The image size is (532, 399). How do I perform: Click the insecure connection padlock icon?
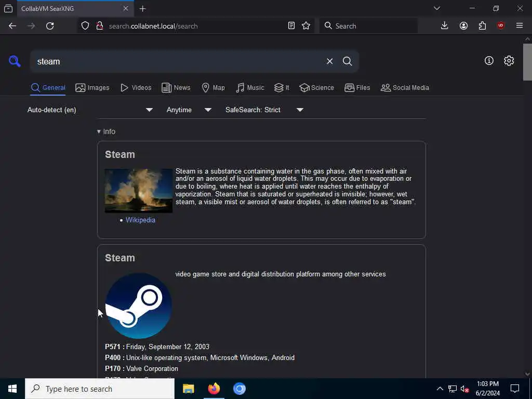[100, 26]
